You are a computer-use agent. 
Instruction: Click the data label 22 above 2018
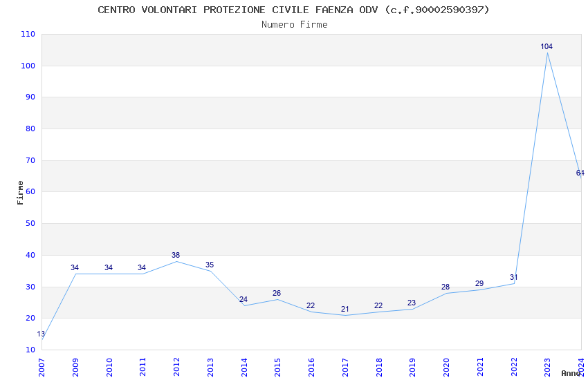click(378, 305)
